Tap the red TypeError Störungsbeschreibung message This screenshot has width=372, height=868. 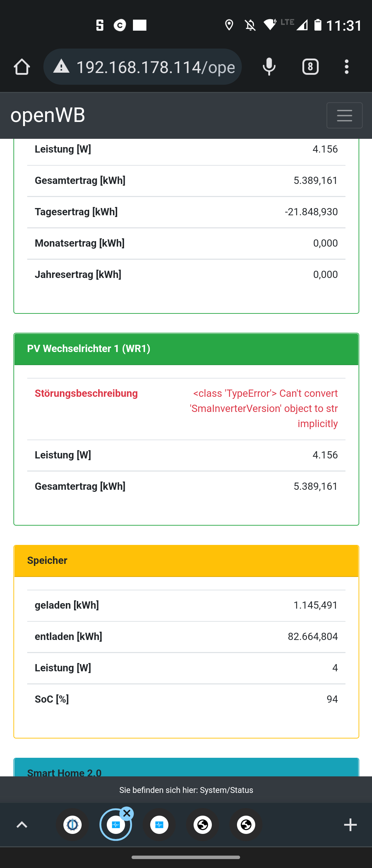[x=264, y=409]
